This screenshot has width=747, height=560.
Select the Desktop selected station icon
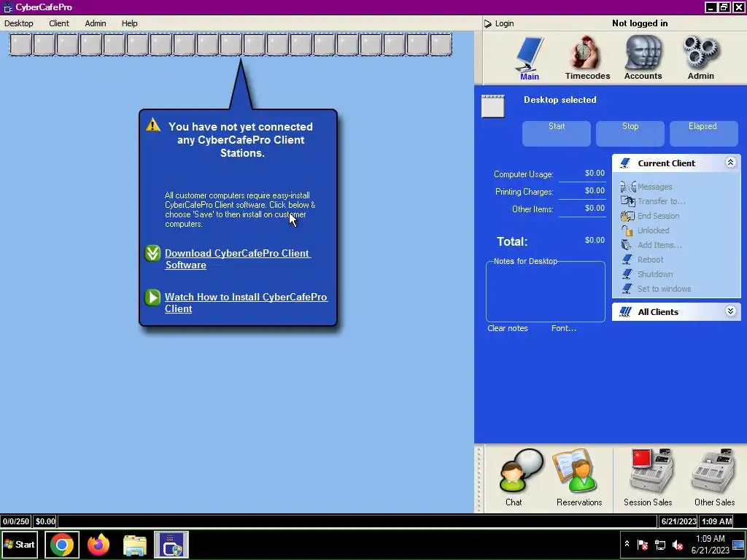[492, 106]
